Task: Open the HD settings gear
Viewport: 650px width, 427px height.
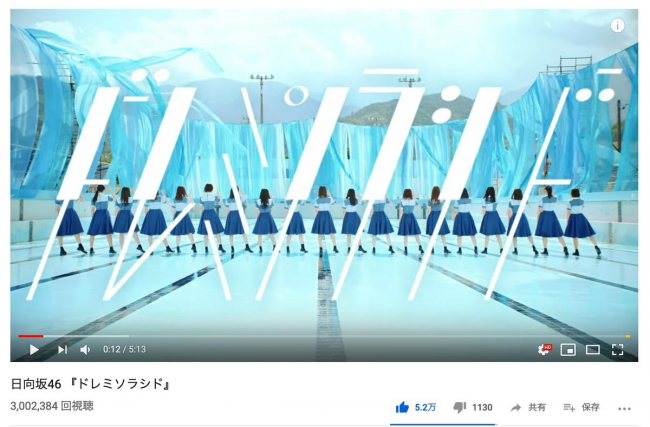Action: [544, 349]
